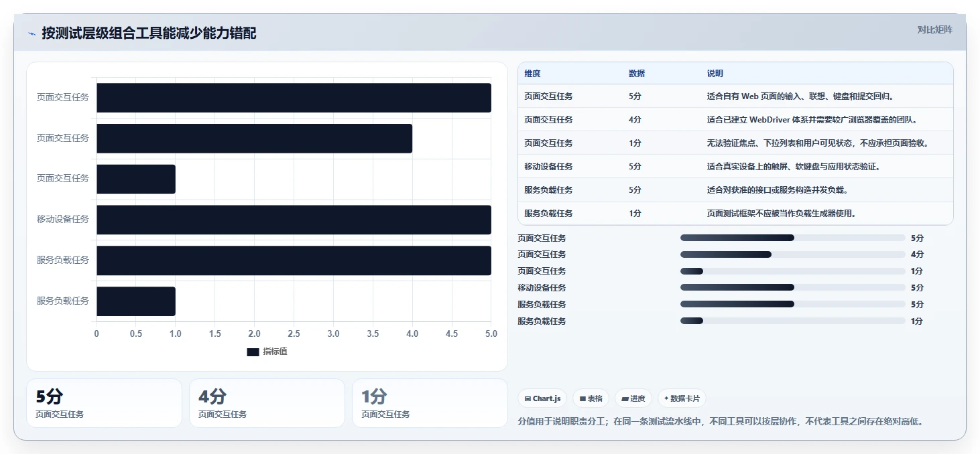Click the 5分 summary card
Viewport: 980px width, 454px height.
click(104, 403)
